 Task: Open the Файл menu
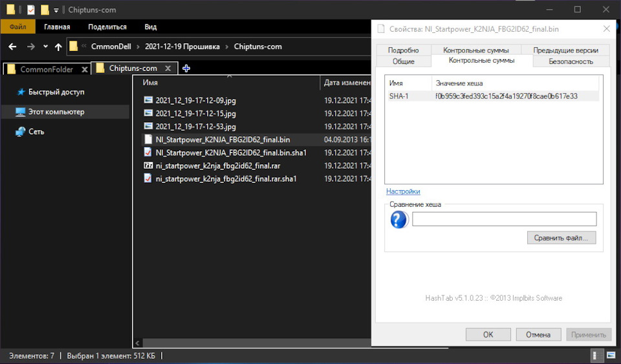tap(18, 27)
